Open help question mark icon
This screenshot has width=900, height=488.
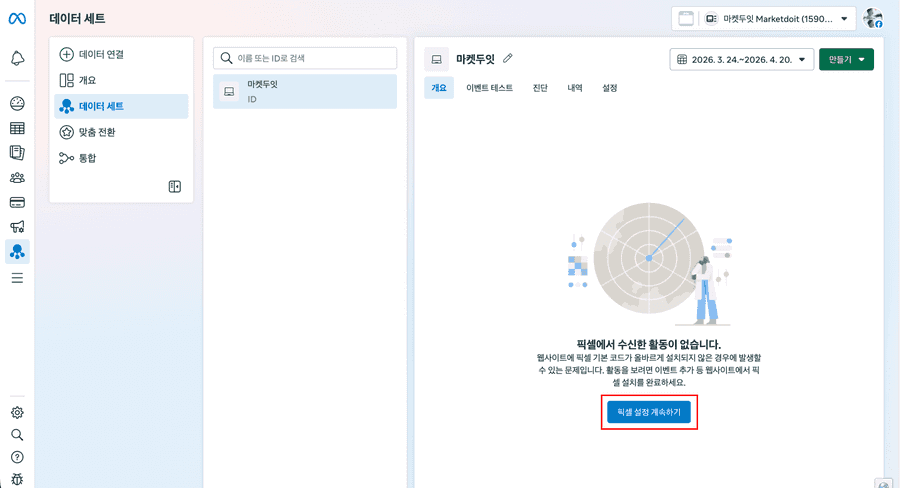point(17,457)
